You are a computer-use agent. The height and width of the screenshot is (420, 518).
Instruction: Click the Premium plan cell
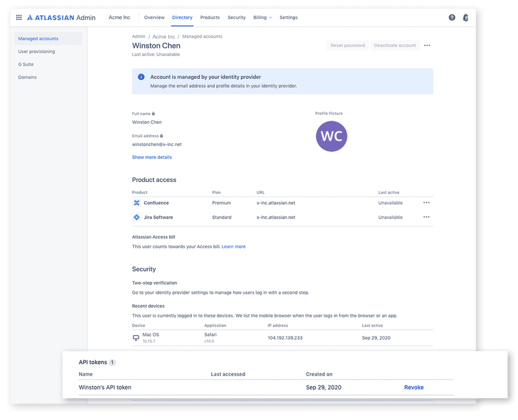click(x=221, y=203)
